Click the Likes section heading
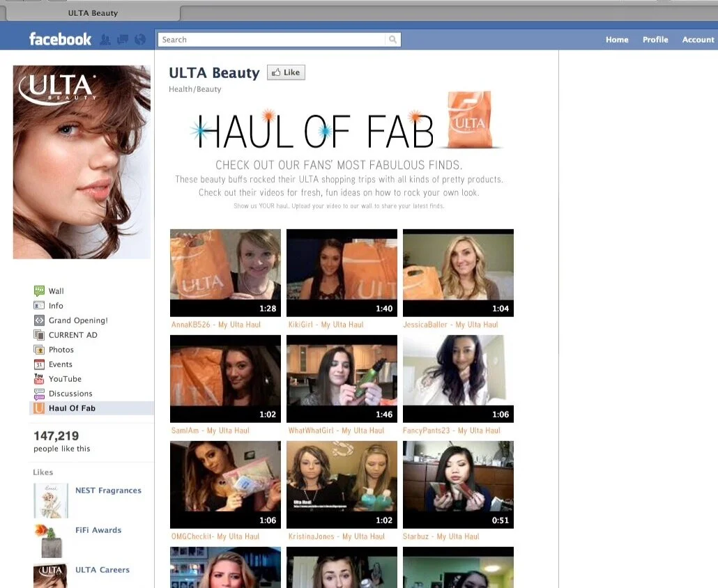This screenshot has width=718, height=588. coord(43,472)
